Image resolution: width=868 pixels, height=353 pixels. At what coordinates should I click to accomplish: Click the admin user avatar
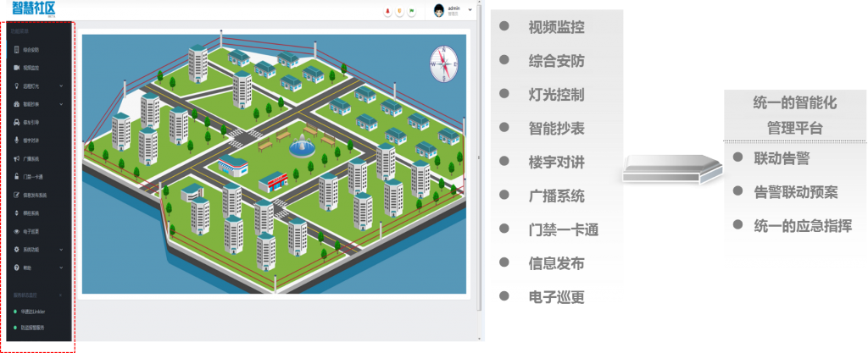pyautogui.click(x=439, y=10)
